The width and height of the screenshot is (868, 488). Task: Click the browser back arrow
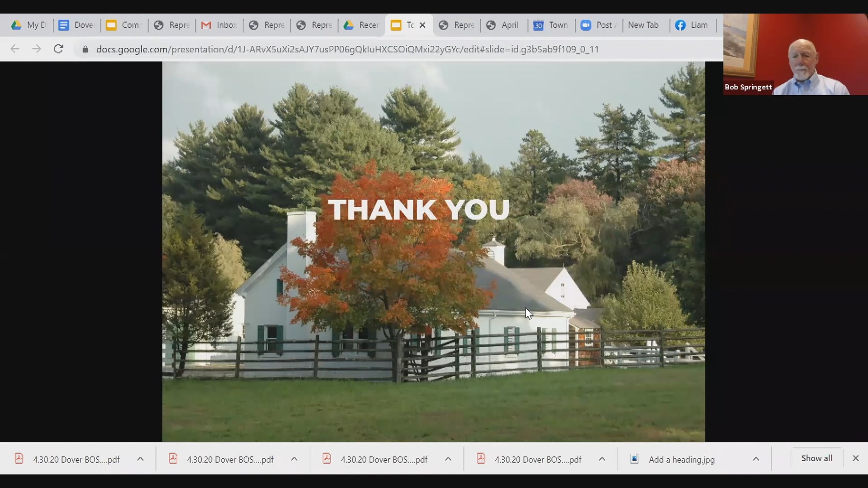(x=15, y=49)
